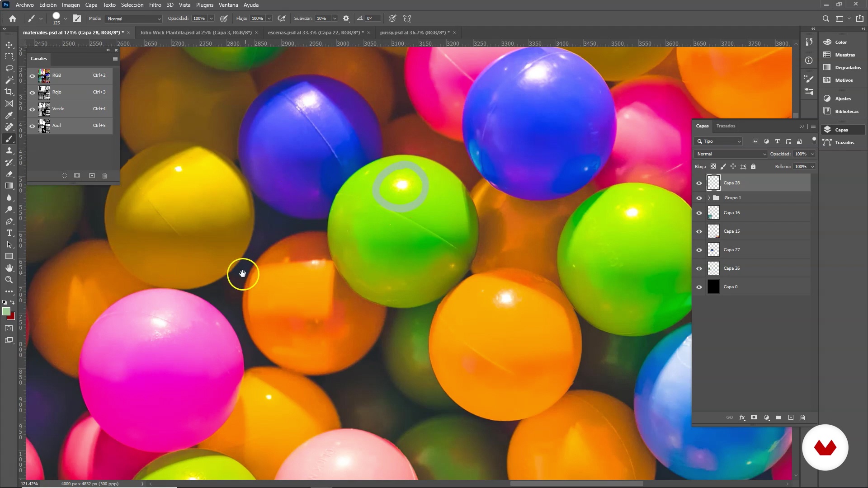
Task: Open the search magnifier at top right
Action: click(x=826, y=19)
